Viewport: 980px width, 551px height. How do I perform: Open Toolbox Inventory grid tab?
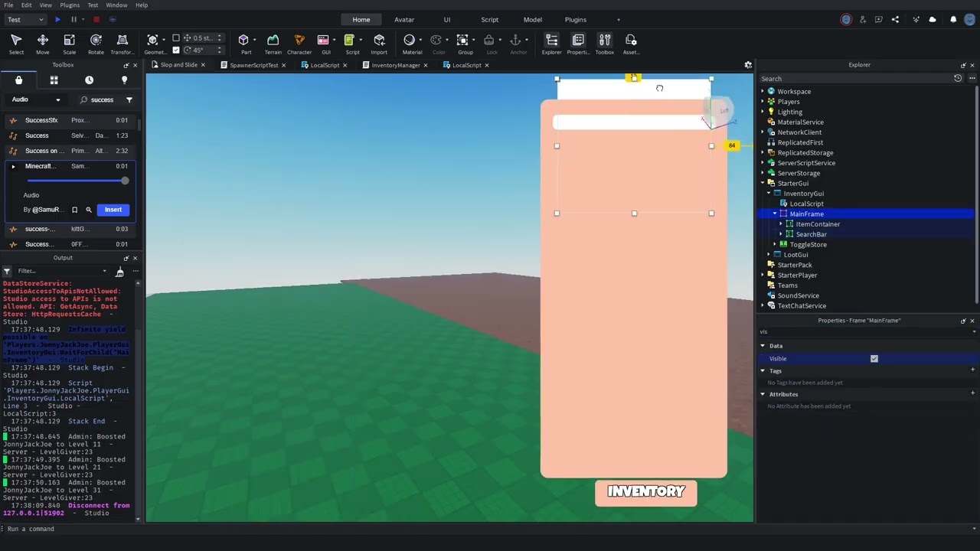pos(54,80)
